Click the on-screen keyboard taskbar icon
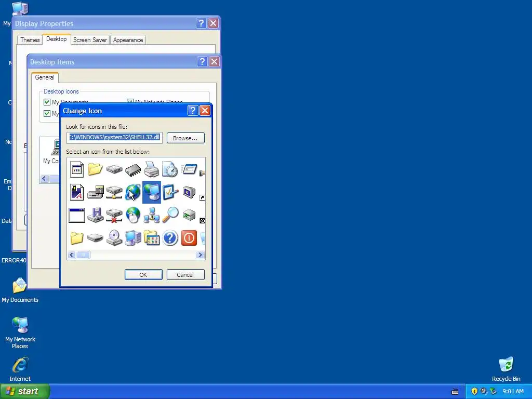Viewport: 532px width, 399px height. 455,392
